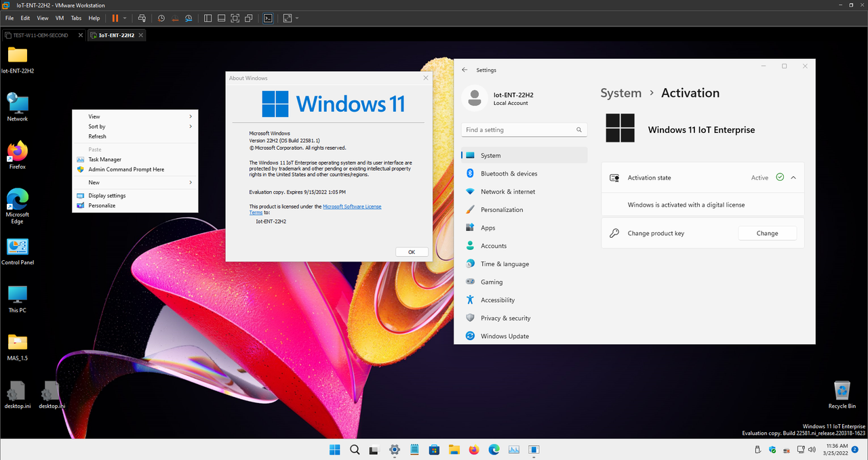Image resolution: width=868 pixels, height=460 pixels.
Task: Click OK in About Windows dialog
Action: 412,252
